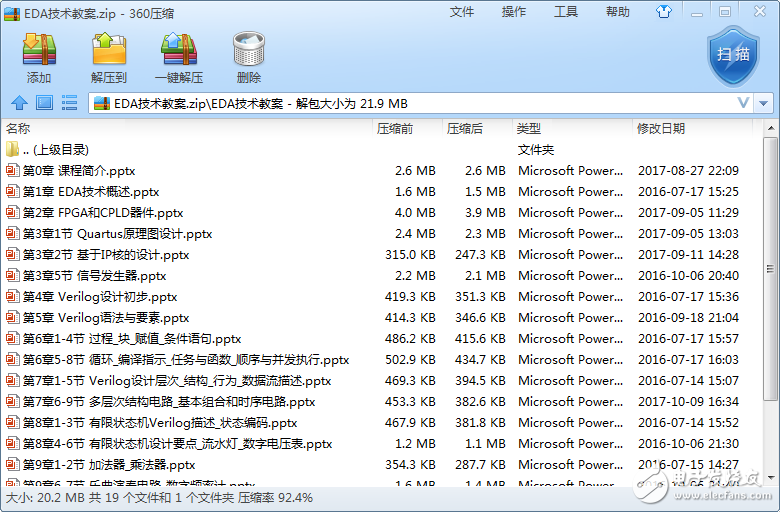Open the 帮助 menu

coord(618,12)
